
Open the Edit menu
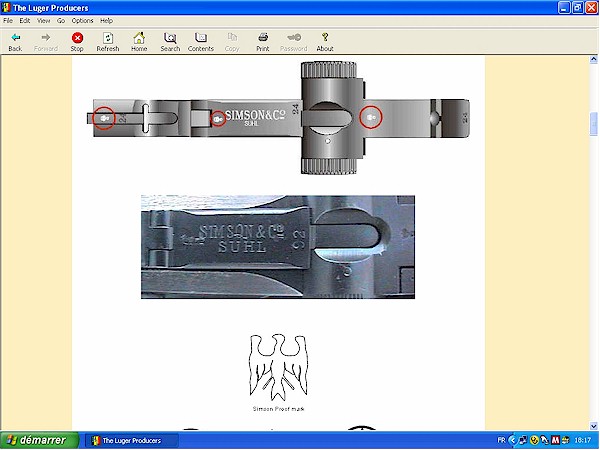pyautogui.click(x=25, y=21)
